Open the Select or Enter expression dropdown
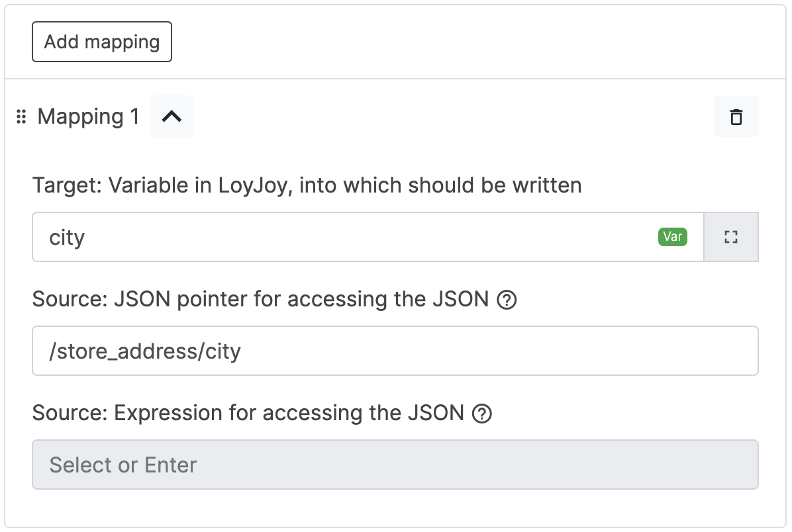This screenshot has height=532, width=792. click(395, 465)
